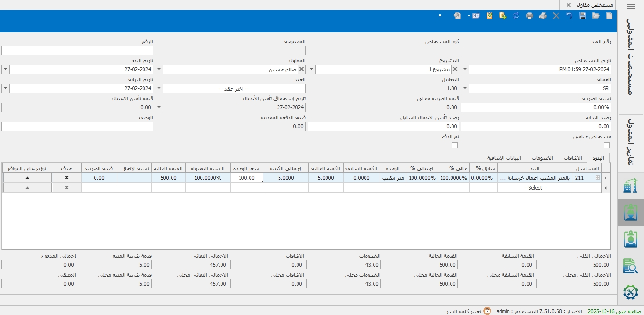Delete row 211 with the X button
The height and width of the screenshot is (315, 644).
coord(67,178)
